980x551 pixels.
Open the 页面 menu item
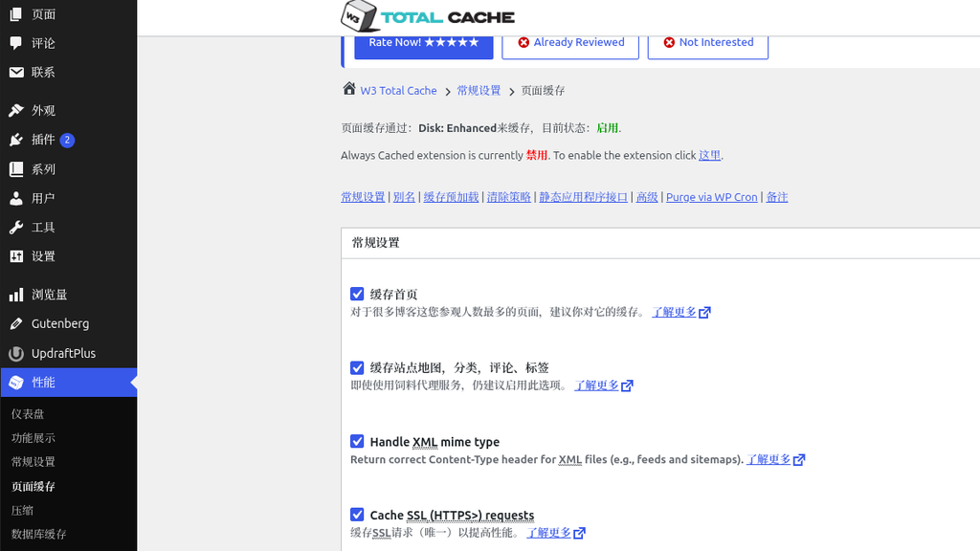(68, 13)
